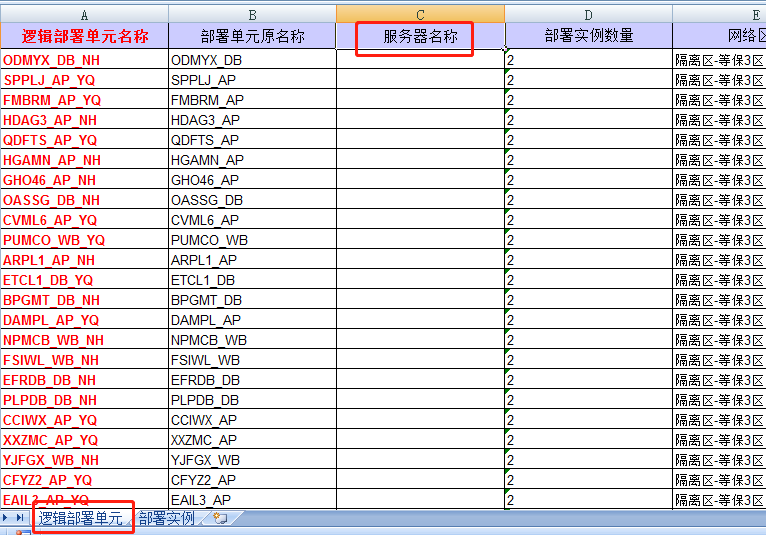The image size is (766, 535).
Task: Select cell PUMCO_WB in column B
Action: 252,240
